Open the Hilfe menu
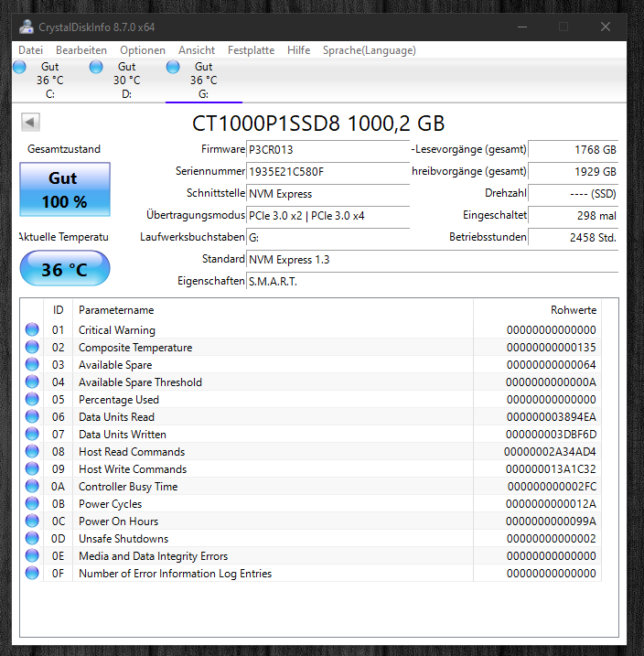Screen dimensions: 644x656 [298, 50]
